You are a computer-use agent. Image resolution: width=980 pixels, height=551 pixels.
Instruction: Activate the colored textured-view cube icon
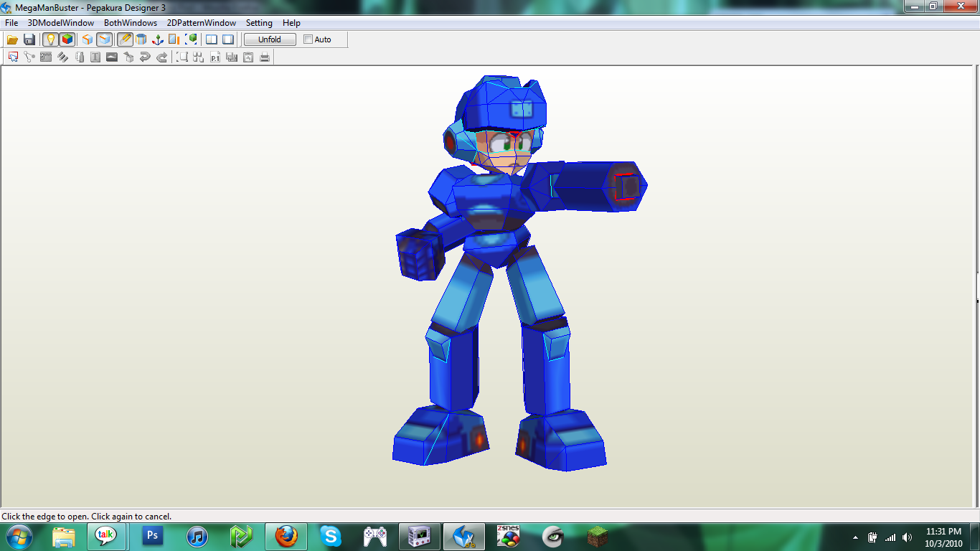(66, 39)
